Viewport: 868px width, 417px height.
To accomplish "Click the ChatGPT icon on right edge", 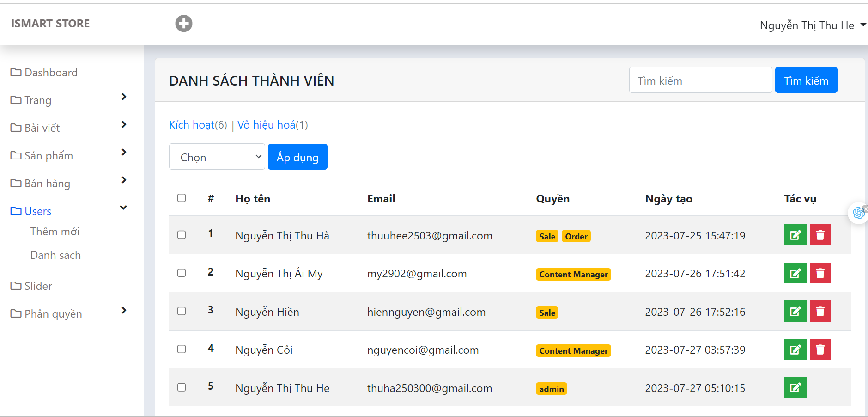I will [858, 213].
